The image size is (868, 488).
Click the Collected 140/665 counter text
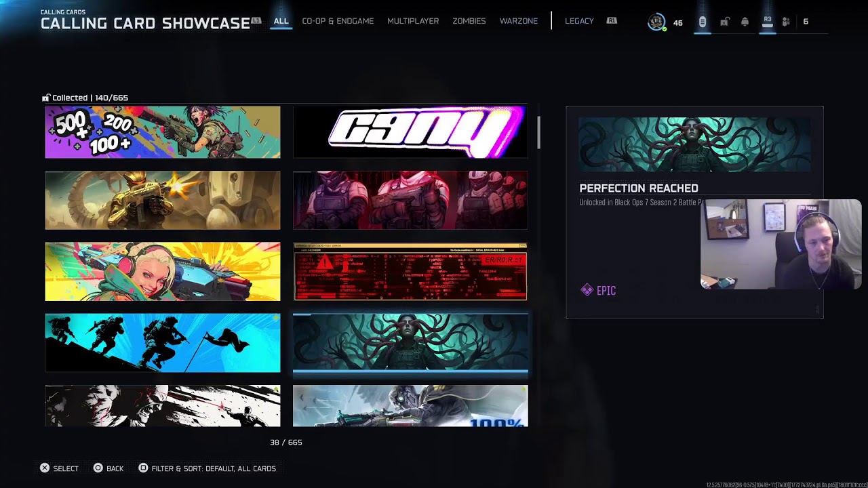pos(90,98)
